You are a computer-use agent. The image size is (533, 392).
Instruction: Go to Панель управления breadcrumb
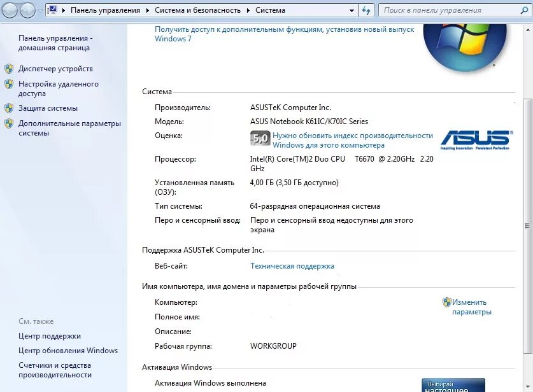[105, 10]
